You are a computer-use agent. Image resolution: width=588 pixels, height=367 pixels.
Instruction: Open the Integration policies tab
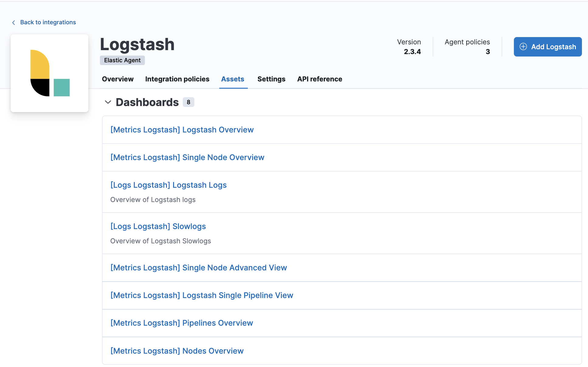click(x=177, y=79)
